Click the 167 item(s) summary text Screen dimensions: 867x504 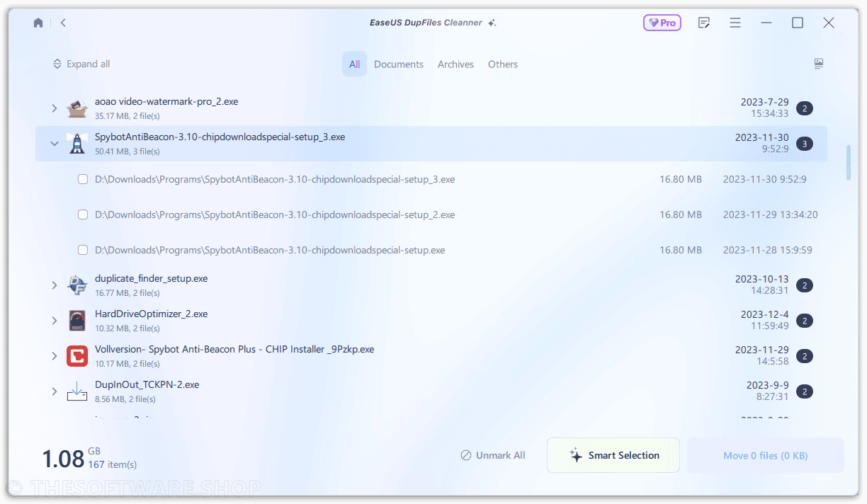coord(113,464)
